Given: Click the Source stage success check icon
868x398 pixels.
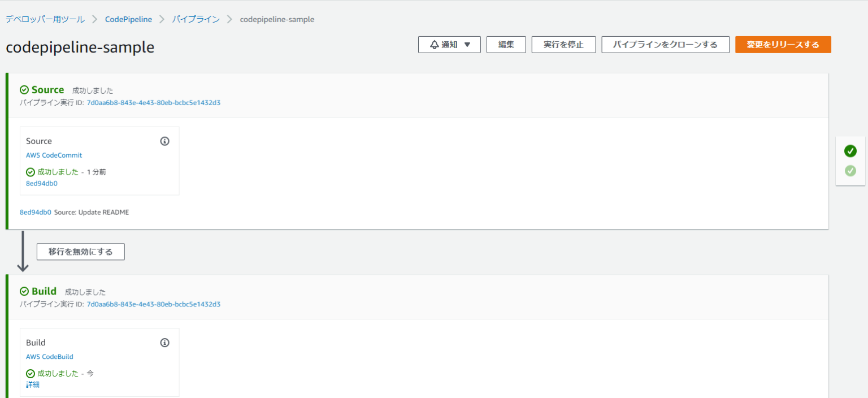Looking at the screenshot, I should click(24, 90).
